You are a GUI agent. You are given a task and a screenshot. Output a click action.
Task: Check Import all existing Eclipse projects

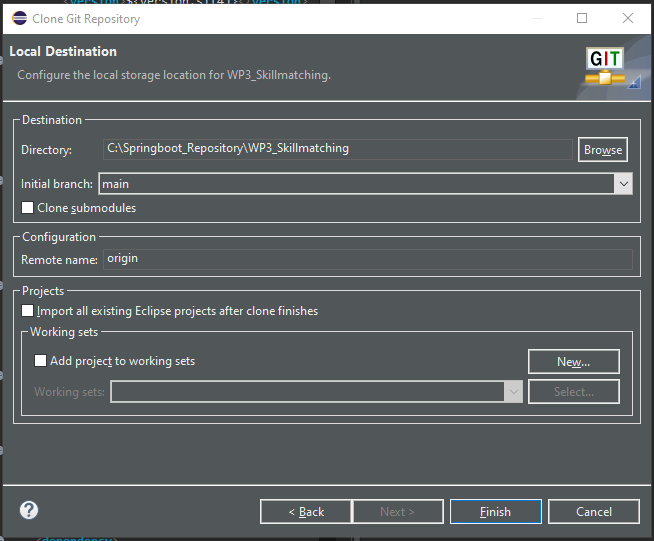[28, 311]
